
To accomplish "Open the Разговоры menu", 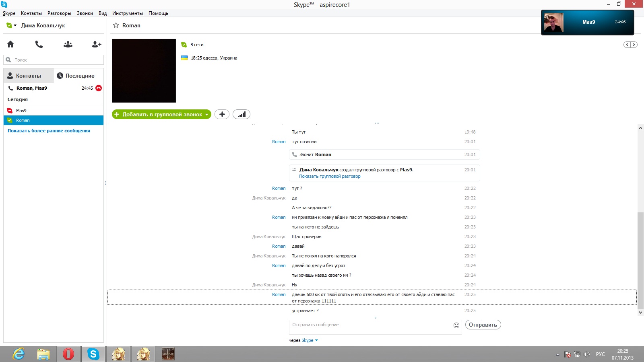I will click(x=59, y=13).
